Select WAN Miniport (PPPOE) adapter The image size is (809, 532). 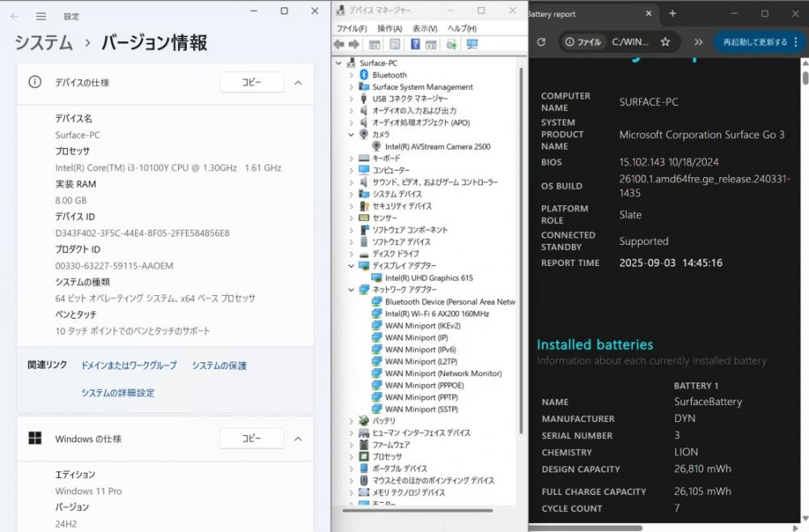coord(424,385)
